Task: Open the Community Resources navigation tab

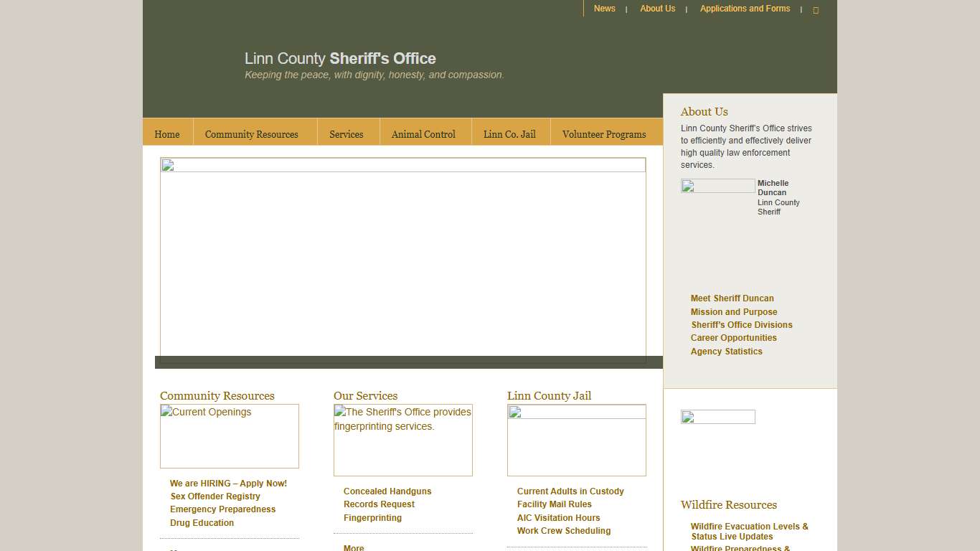Action: (x=251, y=133)
